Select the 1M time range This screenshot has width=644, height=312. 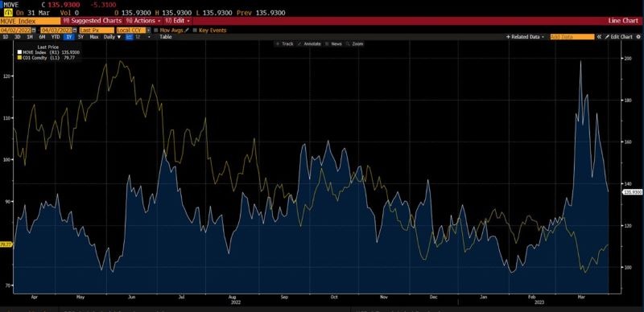coord(30,37)
